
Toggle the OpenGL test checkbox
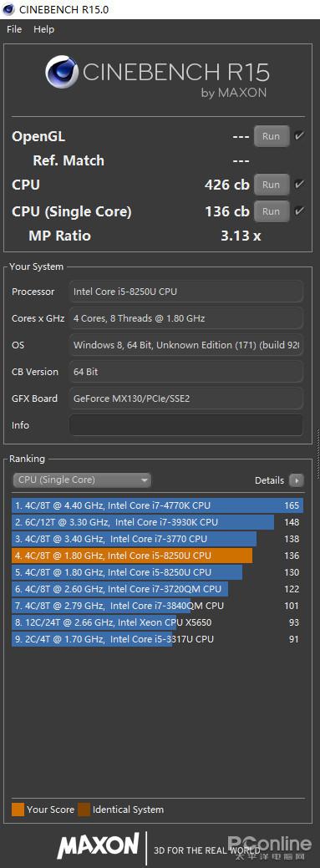[x=299, y=136]
